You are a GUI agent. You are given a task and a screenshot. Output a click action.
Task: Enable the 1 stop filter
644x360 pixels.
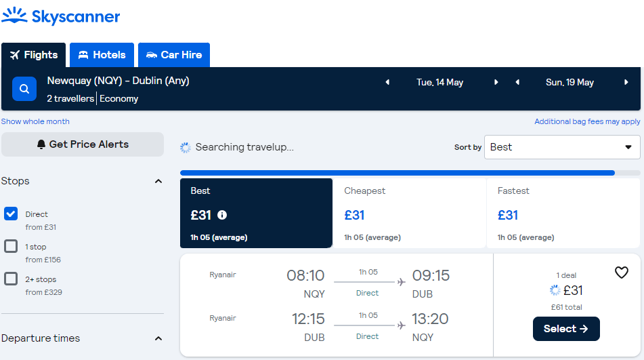coord(11,246)
